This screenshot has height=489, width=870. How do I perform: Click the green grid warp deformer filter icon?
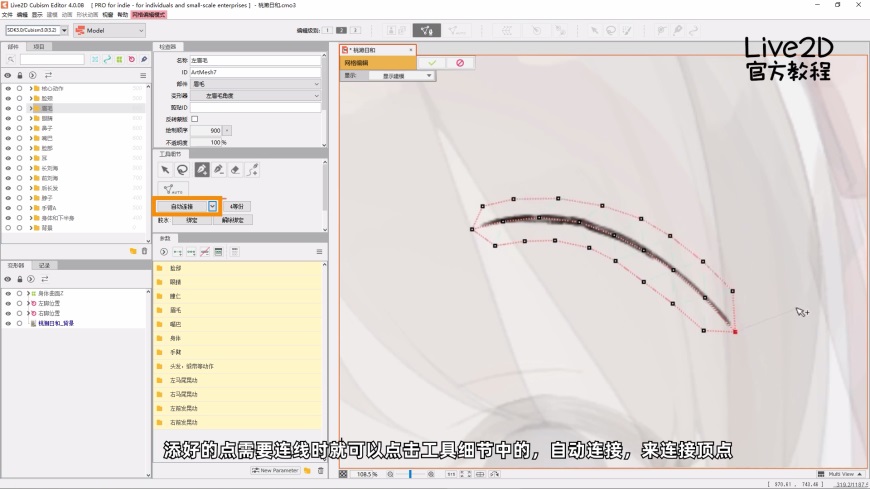(x=119, y=59)
